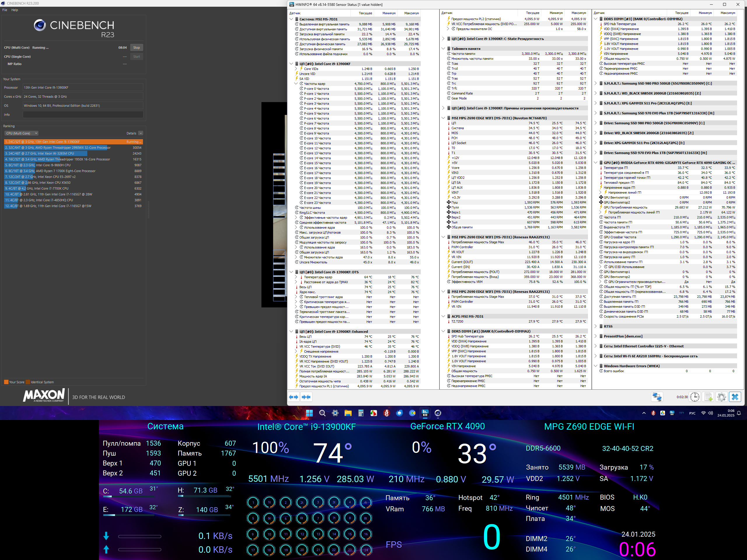The width and height of the screenshot is (747, 560).
Task: Open File Explorer from the taskbar
Action: (348, 413)
